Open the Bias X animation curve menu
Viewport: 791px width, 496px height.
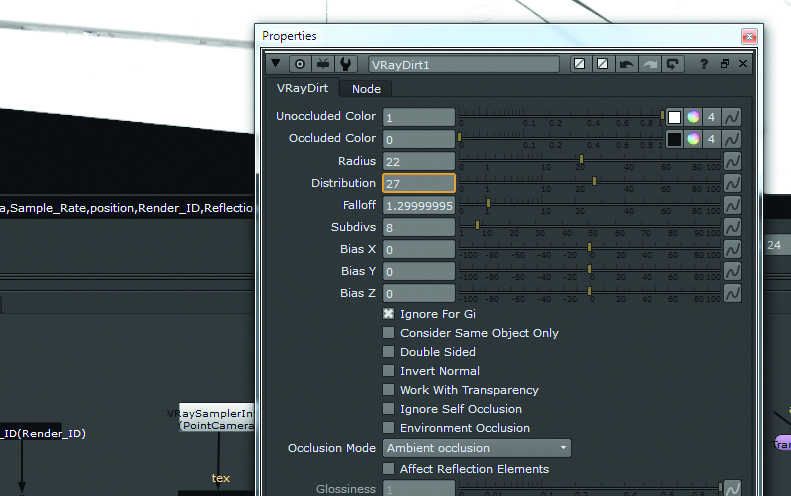pyautogui.click(x=732, y=249)
